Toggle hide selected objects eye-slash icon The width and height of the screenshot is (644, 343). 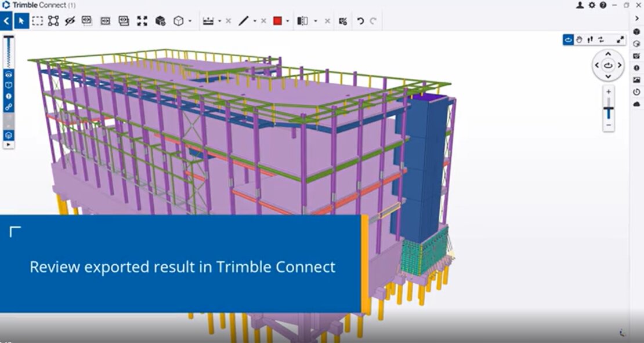70,21
